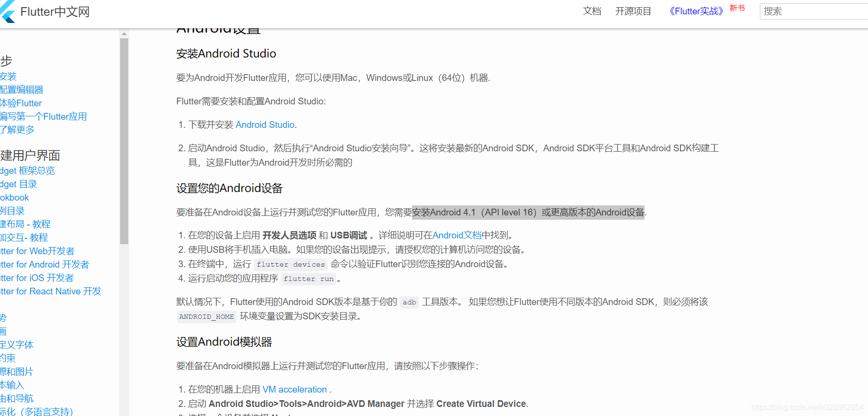Viewport: 868px width, 416px height.
Task: Open sidebar link Flutter for Web开发者
Action: coord(37,251)
